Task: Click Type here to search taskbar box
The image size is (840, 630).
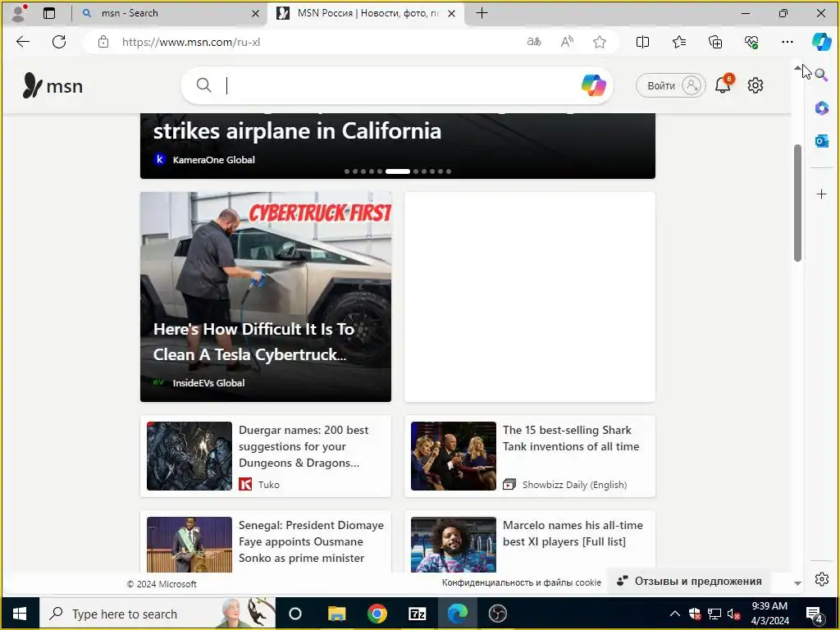Action: (158, 614)
